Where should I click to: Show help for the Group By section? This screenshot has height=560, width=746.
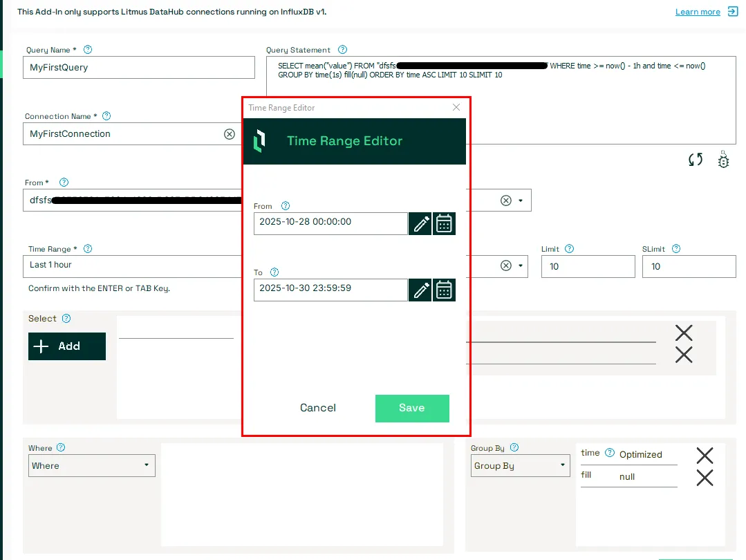click(514, 447)
